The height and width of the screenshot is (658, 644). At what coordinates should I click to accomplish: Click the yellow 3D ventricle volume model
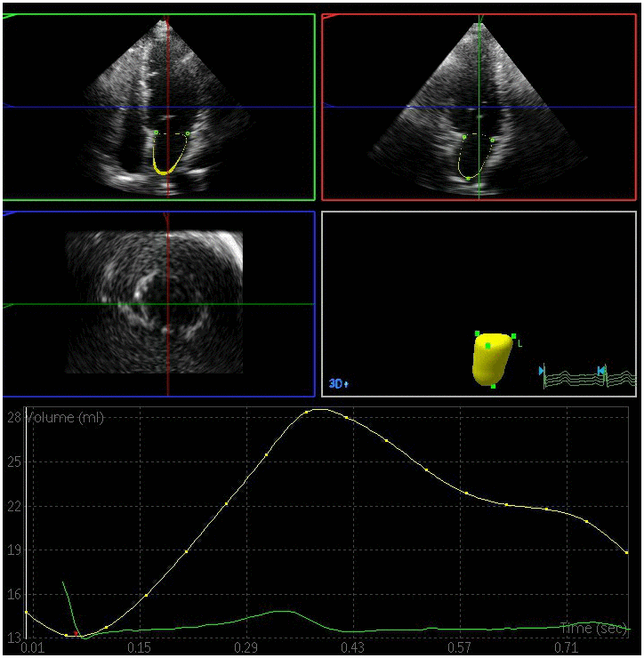492,360
